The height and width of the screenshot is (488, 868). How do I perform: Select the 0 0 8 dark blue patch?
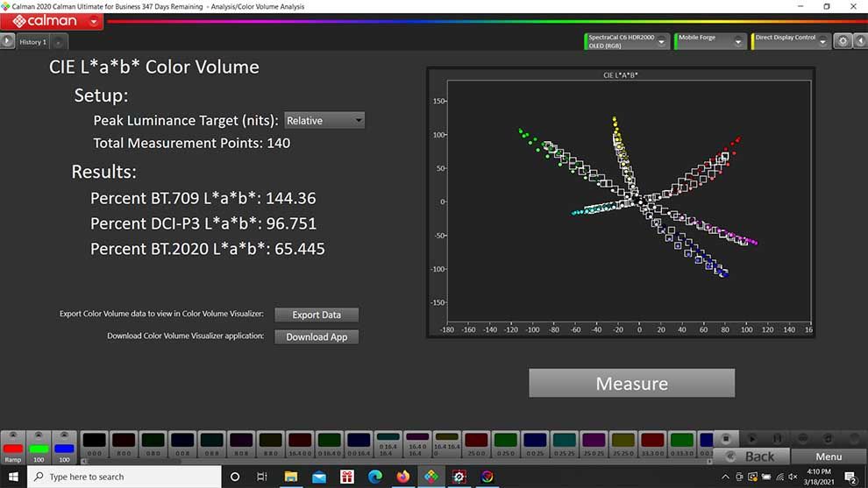(x=182, y=444)
